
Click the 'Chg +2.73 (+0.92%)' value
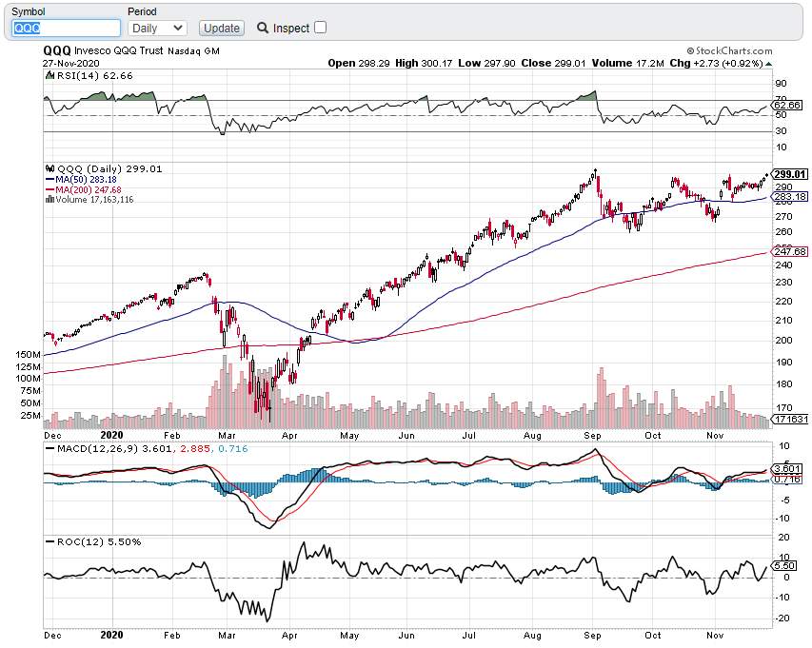click(716, 63)
